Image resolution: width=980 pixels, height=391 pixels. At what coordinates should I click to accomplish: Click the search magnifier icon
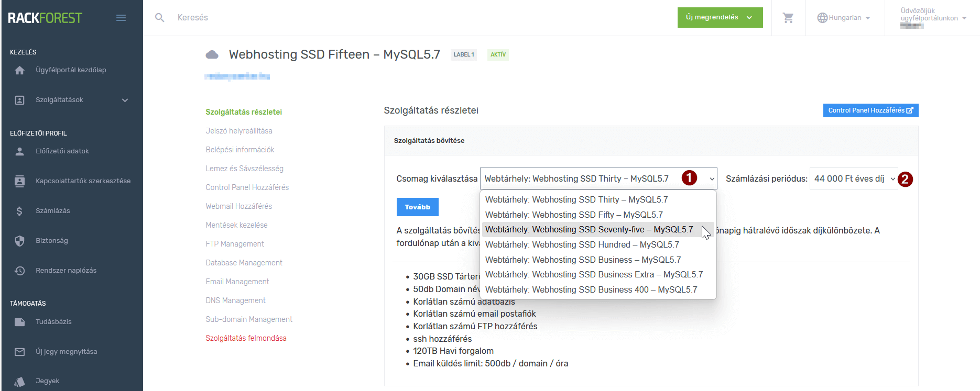(x=160, y=18)
